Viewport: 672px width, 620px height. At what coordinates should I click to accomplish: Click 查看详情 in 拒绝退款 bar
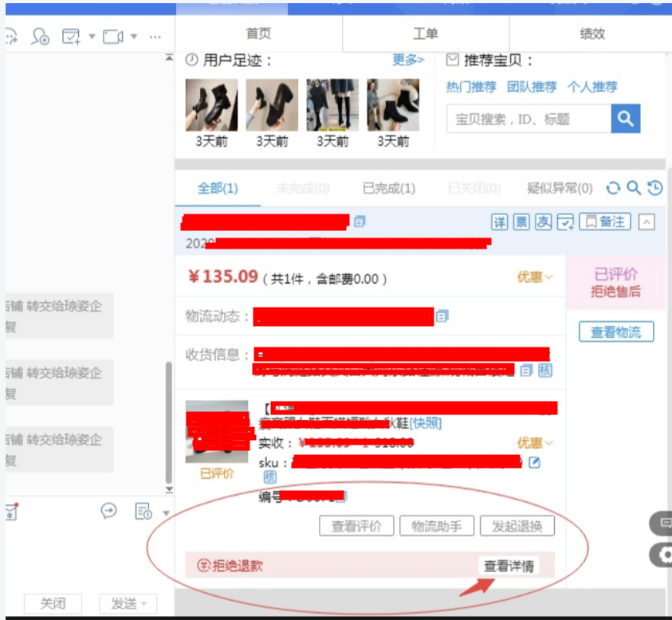[x=509, y=566]
